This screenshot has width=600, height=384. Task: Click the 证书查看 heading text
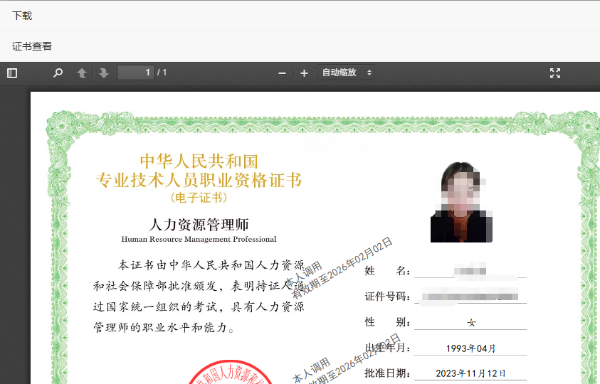tap(32, 46)
